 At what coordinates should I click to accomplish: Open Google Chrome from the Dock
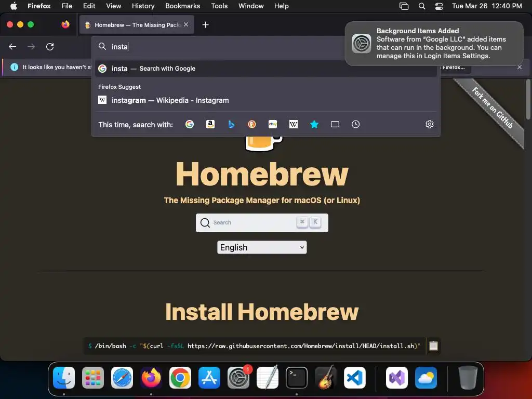point(180,378)
